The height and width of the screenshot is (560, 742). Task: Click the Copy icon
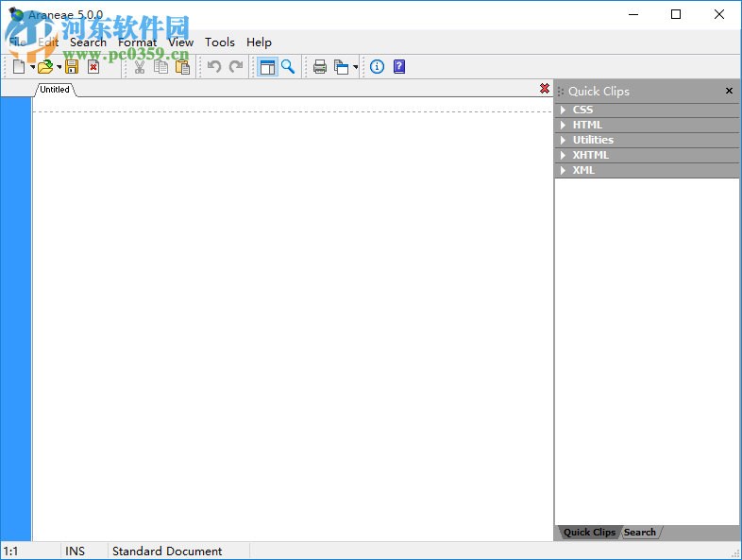tap(160, 67)
